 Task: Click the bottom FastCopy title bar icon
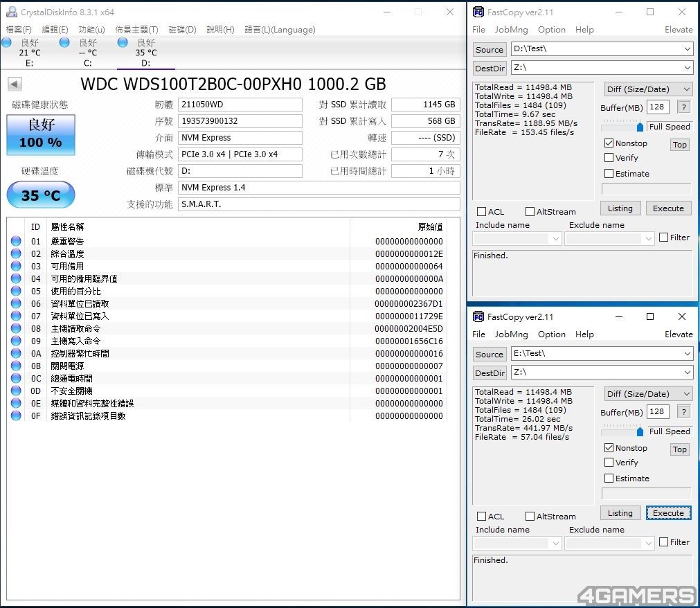(x=478, y=316)
